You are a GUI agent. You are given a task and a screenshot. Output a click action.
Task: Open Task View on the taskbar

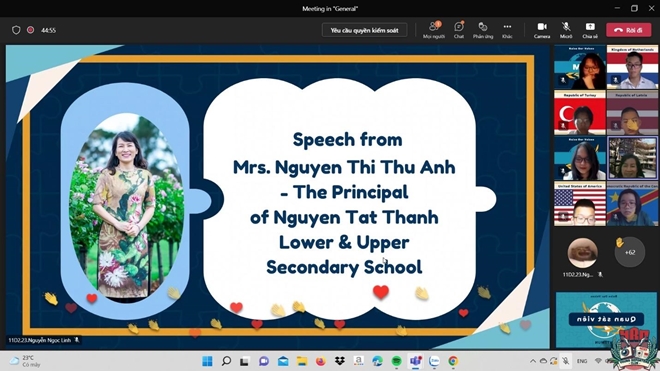(245, 361)
